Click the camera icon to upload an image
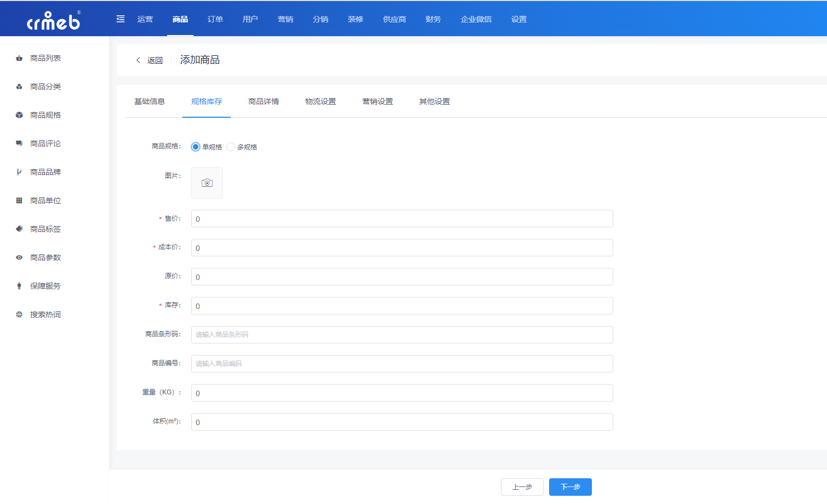The width and height of the screenshot is (827, 504). (x=207, y=183)
